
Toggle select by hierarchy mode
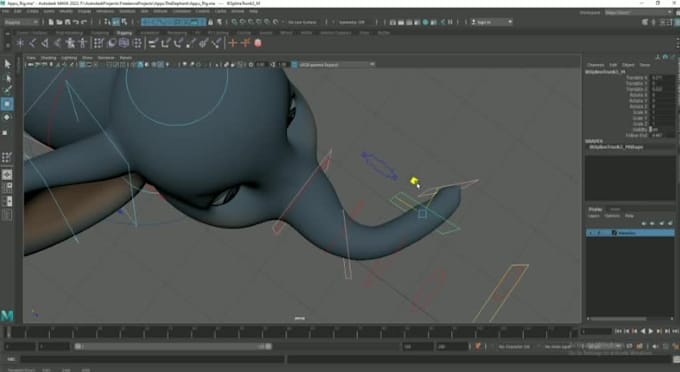(x=108, y=22)
